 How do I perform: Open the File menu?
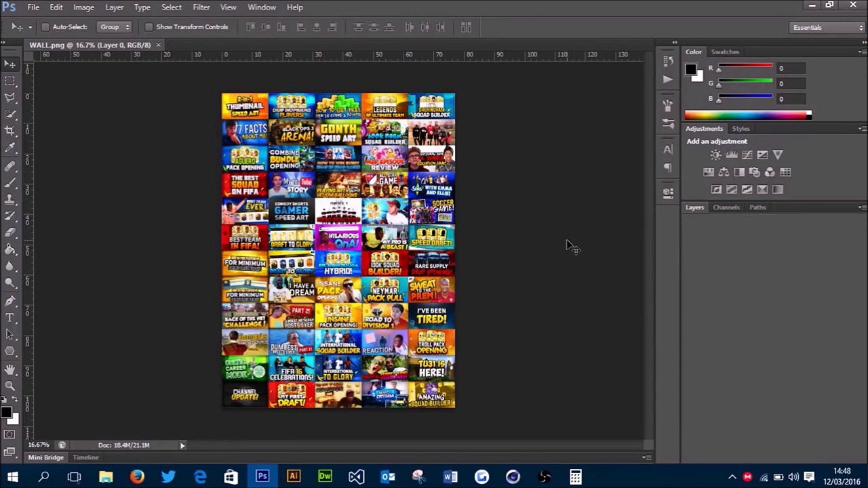pos(33,7)
